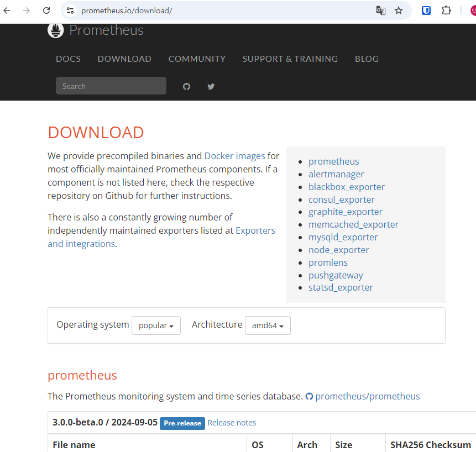Open the browser extensions puzzle icon
This screenshot has height=452, width=476.
pyautogui.click(x=446, y=10)
